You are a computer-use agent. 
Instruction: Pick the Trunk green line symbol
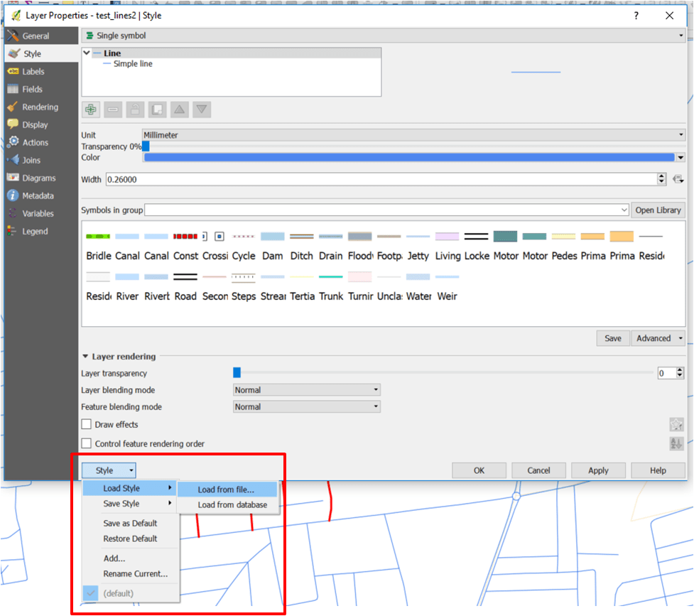pos(330,286)
